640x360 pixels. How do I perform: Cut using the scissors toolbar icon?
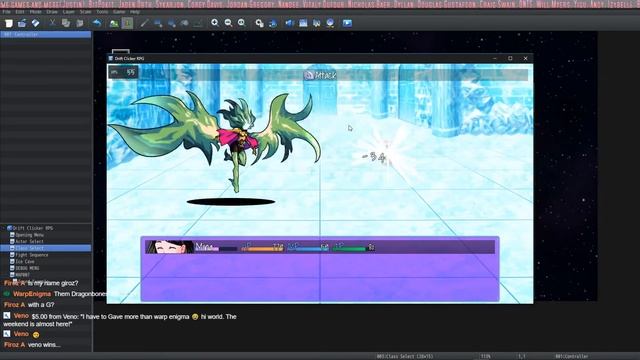click(x=52, y=23)
